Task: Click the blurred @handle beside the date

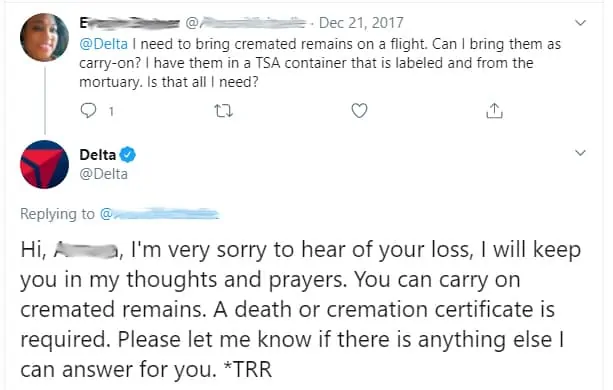Action: [x=246, y=23]
